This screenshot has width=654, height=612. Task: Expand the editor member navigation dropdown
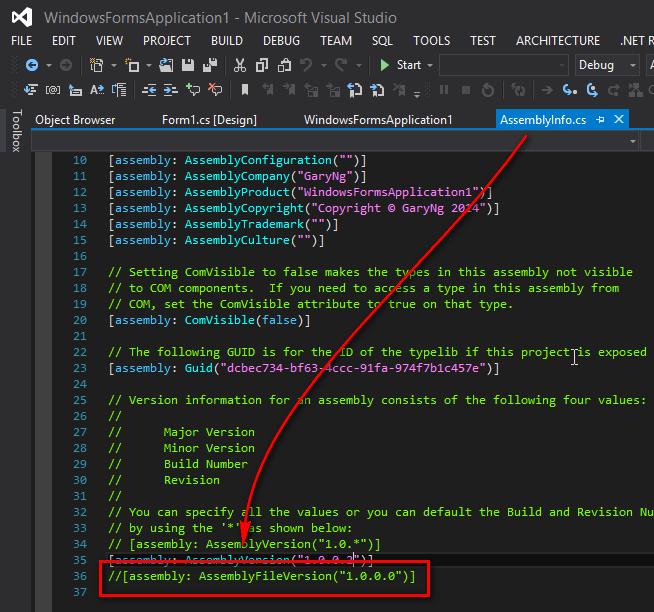coord(633,141)
